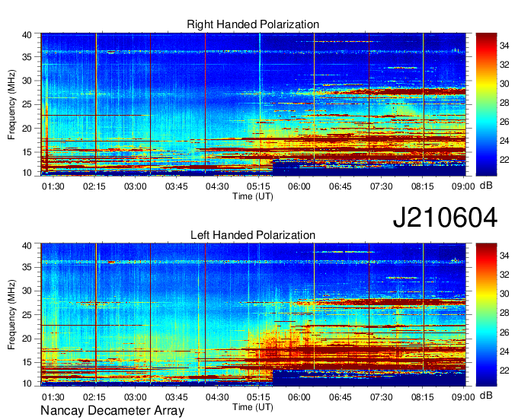Click the 20 MHz tick on Left Handed plot
Screen dimensions: 518x420
pos(27,339)
